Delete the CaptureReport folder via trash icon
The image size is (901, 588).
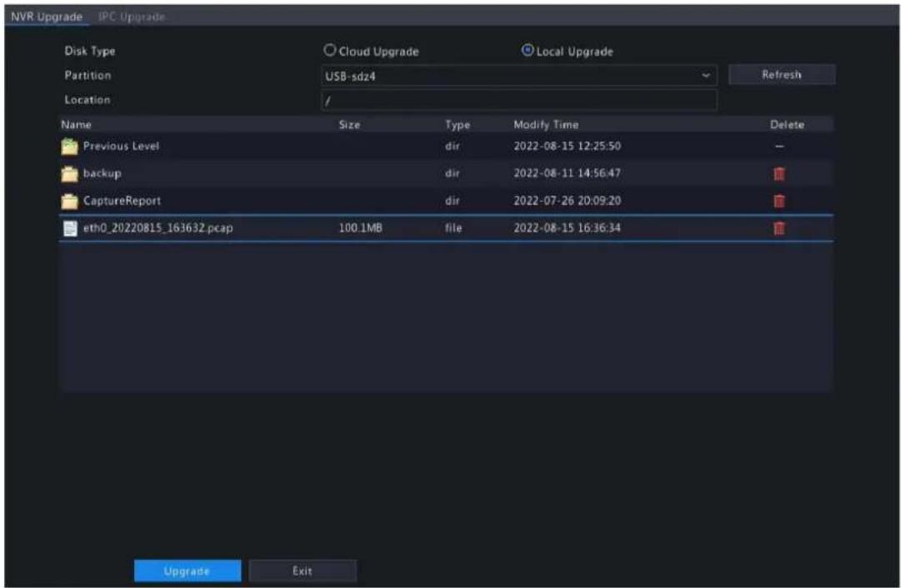[779, 201]
